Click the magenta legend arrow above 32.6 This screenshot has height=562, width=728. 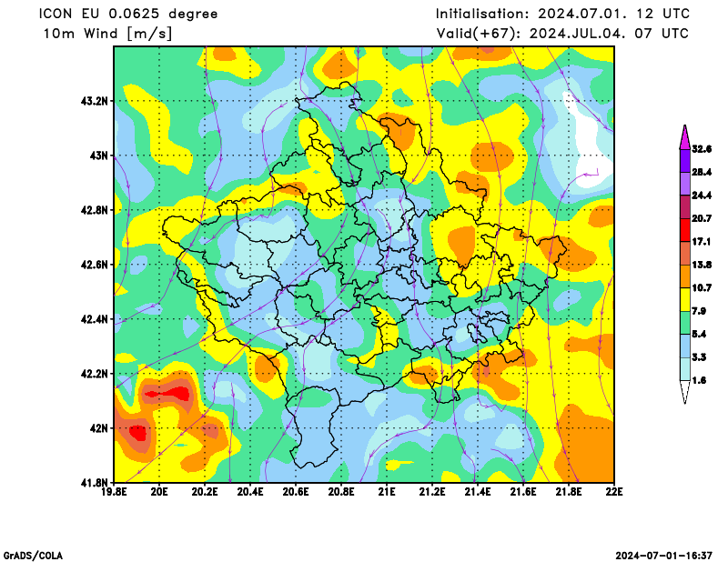pyautogui.click(x=685, y=137)
